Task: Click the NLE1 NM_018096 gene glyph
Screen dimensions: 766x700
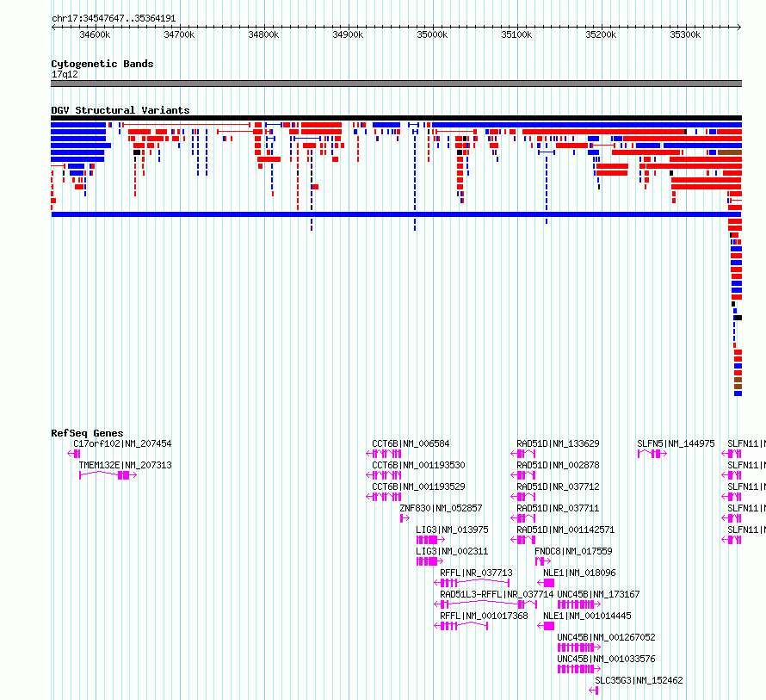Action: [x=547, y=583]
